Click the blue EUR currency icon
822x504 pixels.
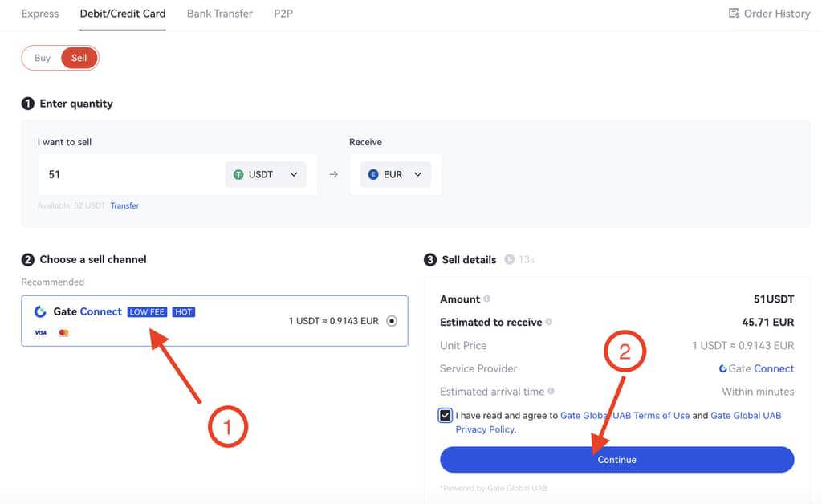(x=373, y=174)
